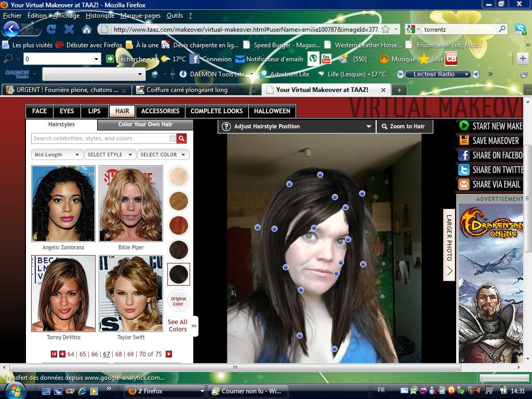Open the Select Style dropdown
Image resolution: width=532 pixels, height=399 pixels.
coord(110,154)
